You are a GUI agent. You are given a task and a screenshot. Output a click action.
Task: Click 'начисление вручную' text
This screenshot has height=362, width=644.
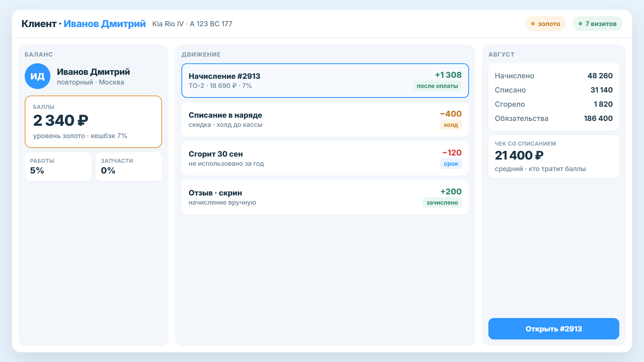point(222,202)
